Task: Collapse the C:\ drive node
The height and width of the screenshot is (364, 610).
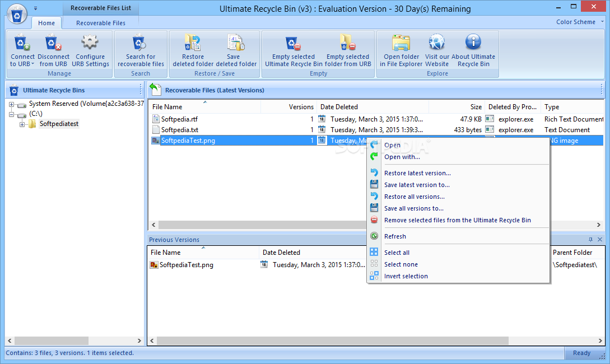Action: [11, 114]
